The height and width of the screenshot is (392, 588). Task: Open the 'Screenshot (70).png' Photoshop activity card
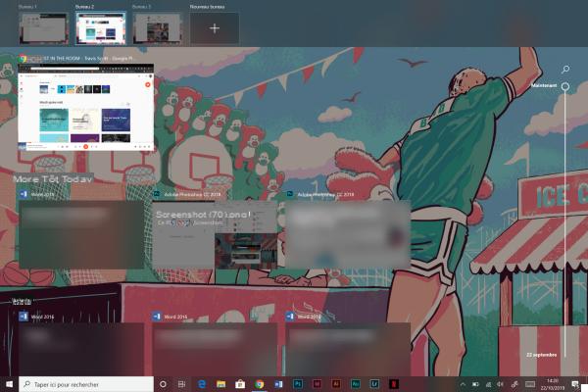coord(215,235)
